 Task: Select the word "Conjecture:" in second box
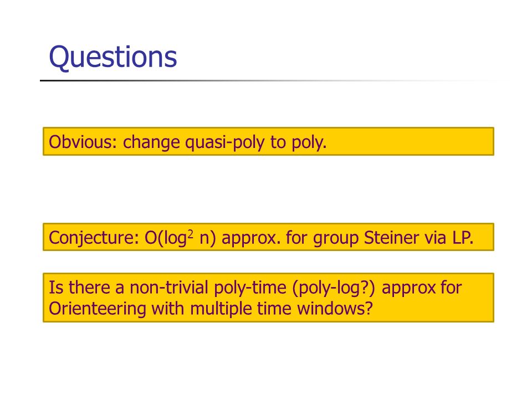(x=94, y=238)
